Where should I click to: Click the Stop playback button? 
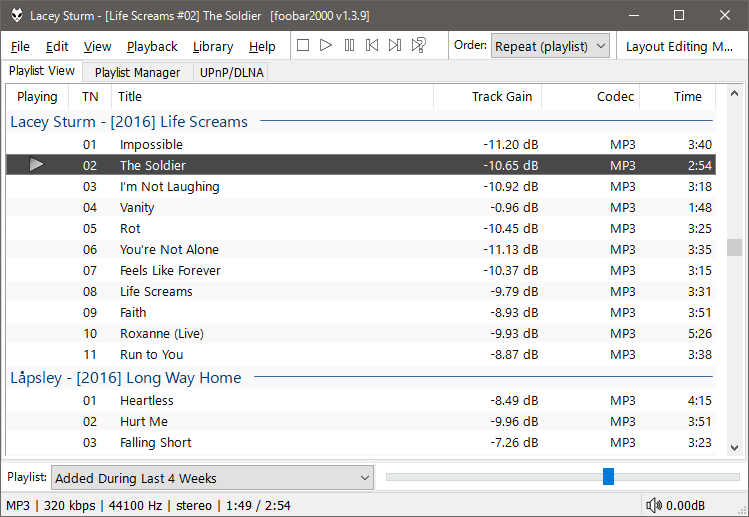point(303,45)
